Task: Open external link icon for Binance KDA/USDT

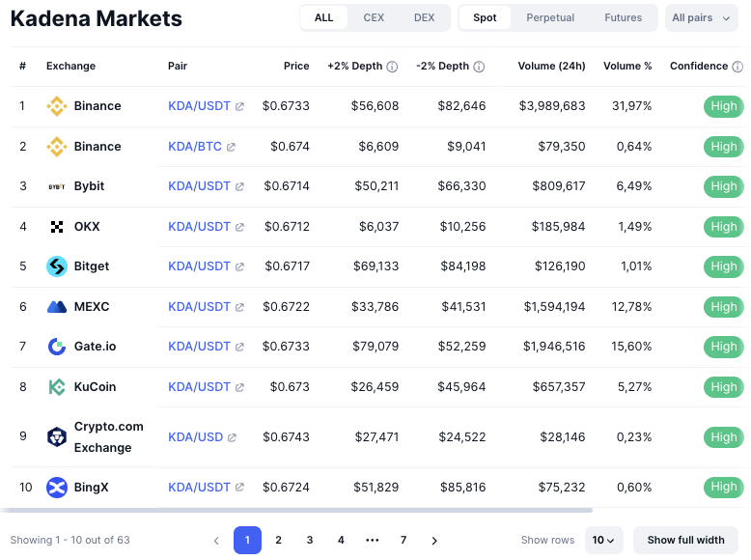Action: pyautogui.click(x=239, y=106)
